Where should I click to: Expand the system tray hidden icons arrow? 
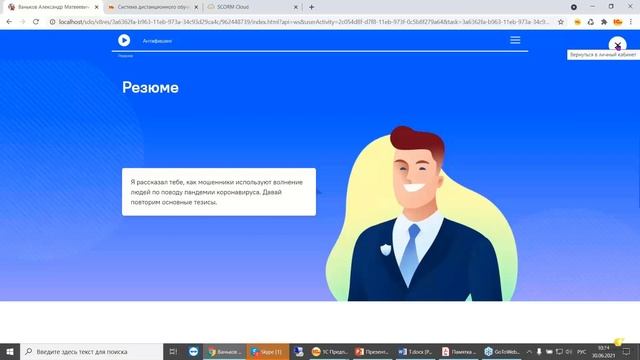[x=529, y=351]
